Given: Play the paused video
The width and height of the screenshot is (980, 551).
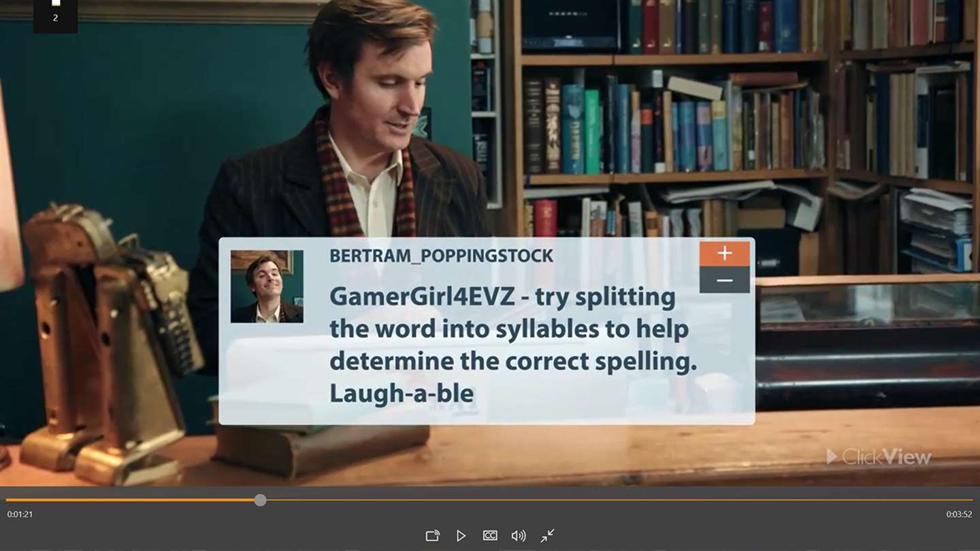Looking at the screenshot, I should [461, 535].
